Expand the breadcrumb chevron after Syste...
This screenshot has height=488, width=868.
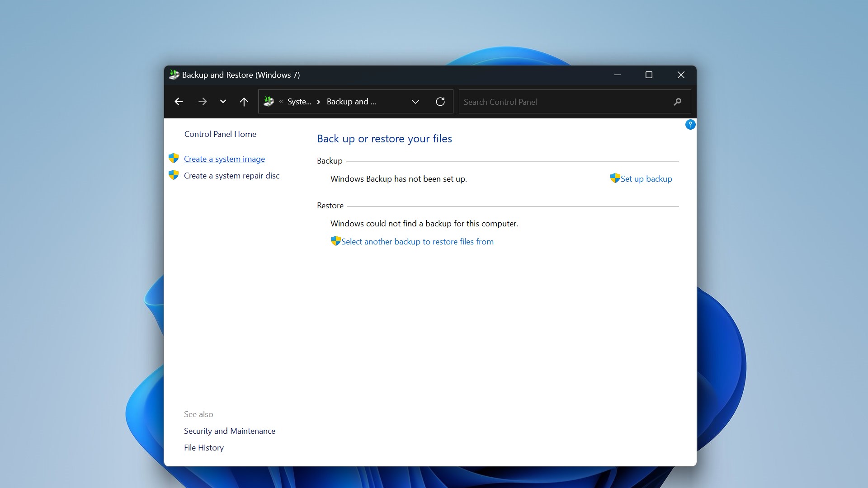[x=319, y=102]
